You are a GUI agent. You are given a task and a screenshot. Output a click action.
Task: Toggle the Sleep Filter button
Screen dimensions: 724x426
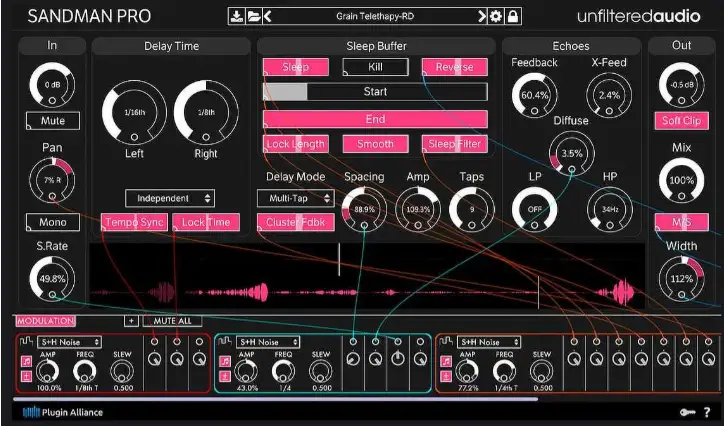pos(455,144)
